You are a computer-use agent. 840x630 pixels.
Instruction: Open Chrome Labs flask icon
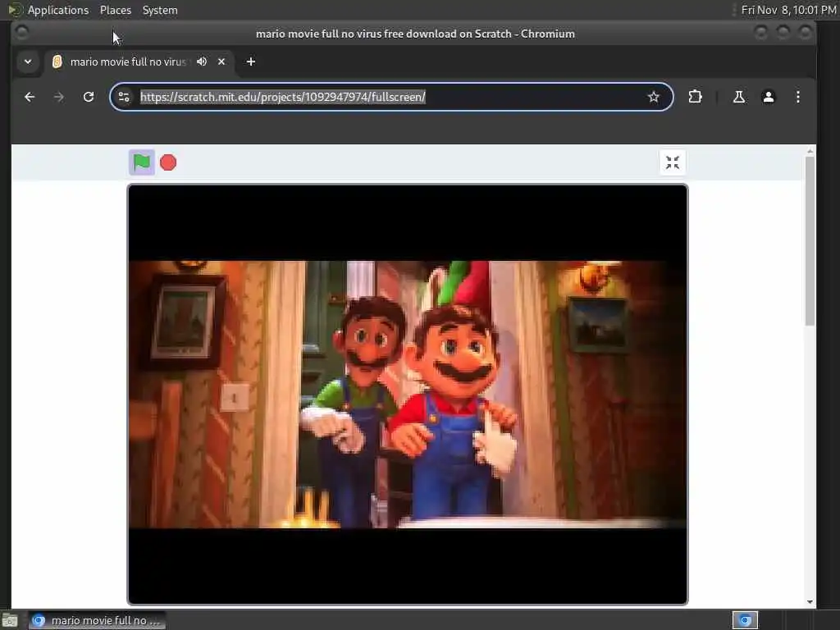point(739,97)
